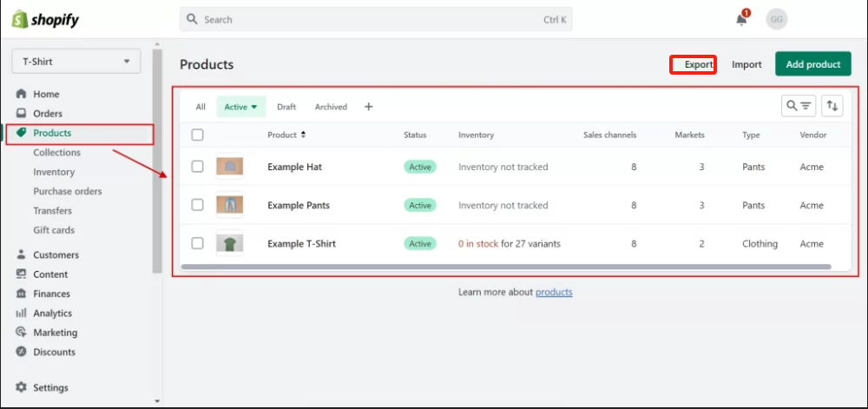Screen dimensions: 868x409
Task: Tick the select all products checkbox
Action: point(198,135)
